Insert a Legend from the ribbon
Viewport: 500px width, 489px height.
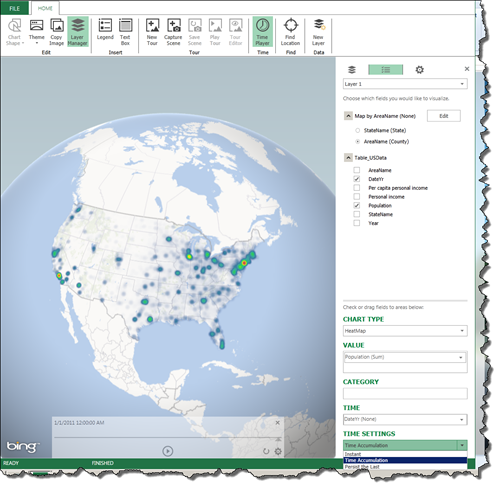pyautogui.click(x=105, y=30)
